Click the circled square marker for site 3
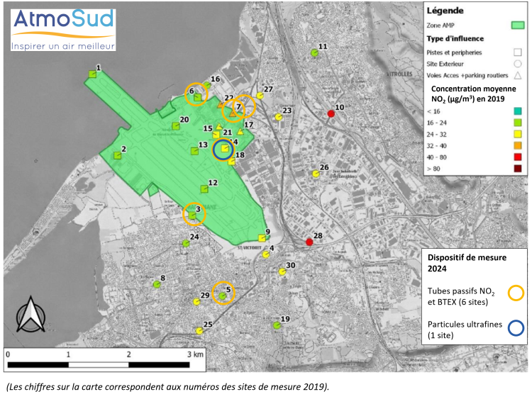 tap(192, 215)
